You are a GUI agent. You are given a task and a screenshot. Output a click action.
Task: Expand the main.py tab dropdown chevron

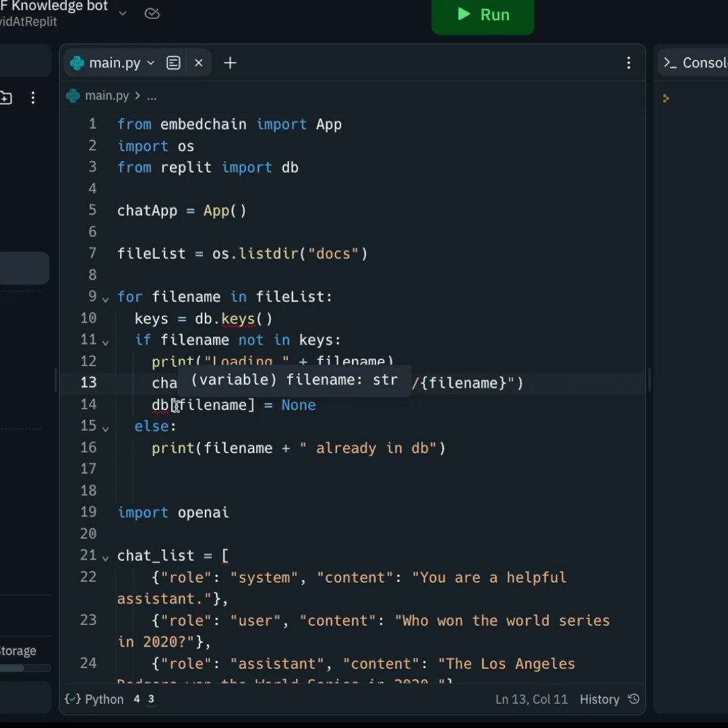(150, 63)
